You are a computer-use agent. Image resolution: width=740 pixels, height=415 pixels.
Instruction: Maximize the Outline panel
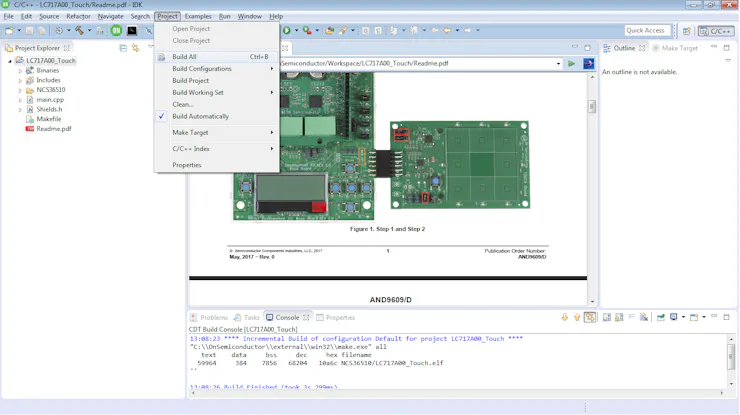pyautogui.click(x=727, y=48)
